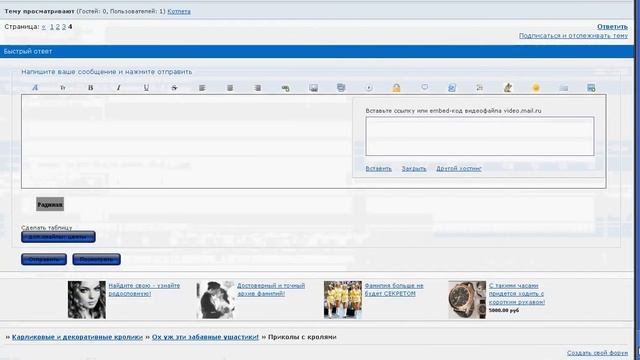
Task: Insert a table using the last toolbar icon
Action: coord(591,88)
